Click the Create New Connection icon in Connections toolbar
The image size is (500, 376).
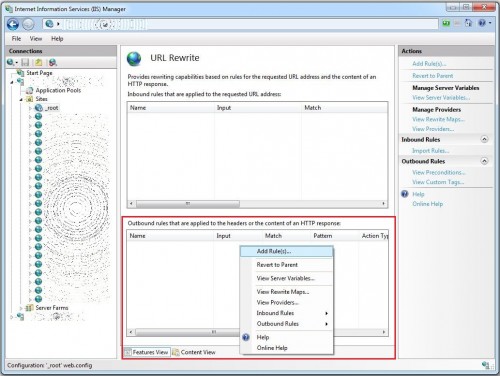coord(12,62)
